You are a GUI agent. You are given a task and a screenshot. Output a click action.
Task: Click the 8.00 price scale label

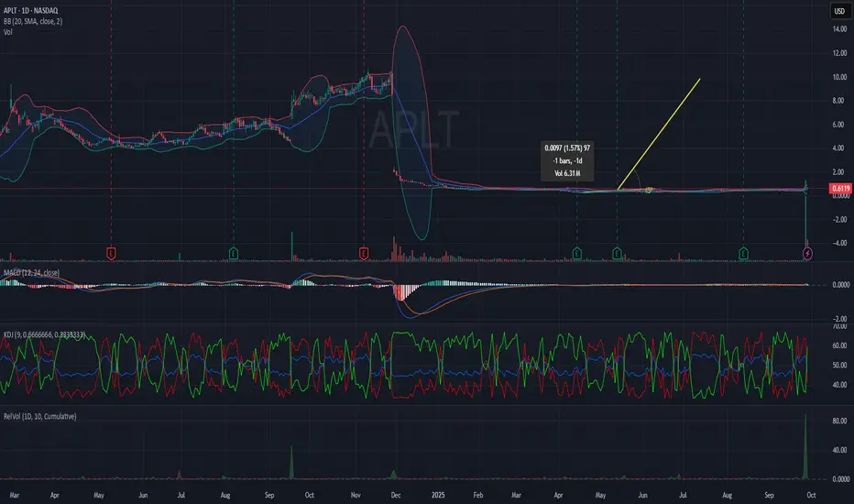[x=838, y=101]
